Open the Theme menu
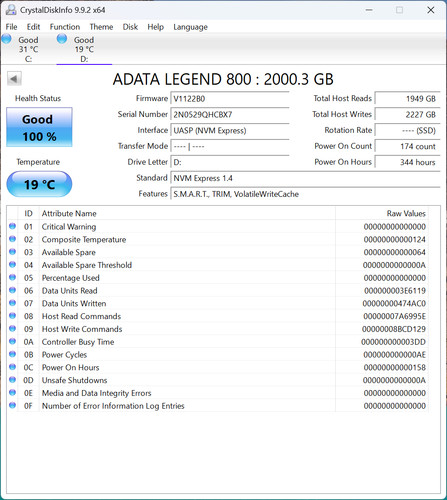The width and height of the screenshot is (447, 500). (101, 27)
